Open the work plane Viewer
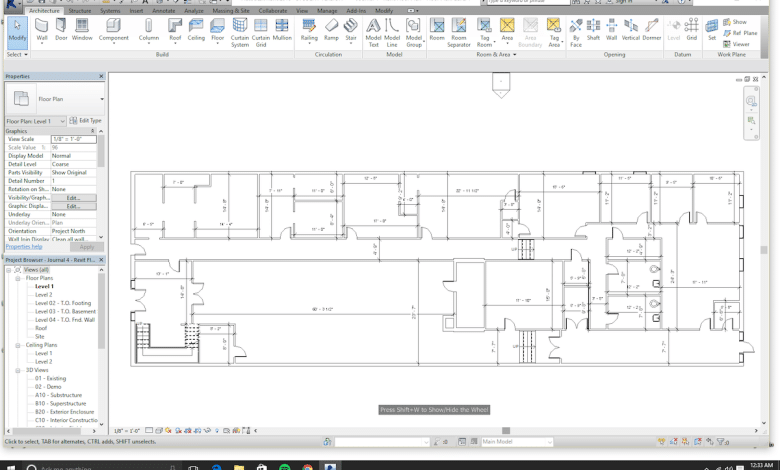Screen dimensions: 780x470 tap(736, 44)
